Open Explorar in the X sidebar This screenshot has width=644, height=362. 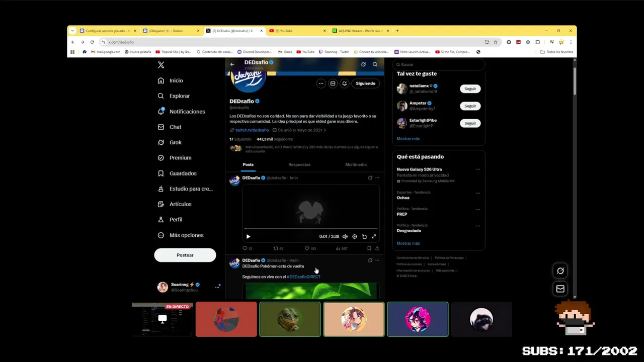click(174, 96)
